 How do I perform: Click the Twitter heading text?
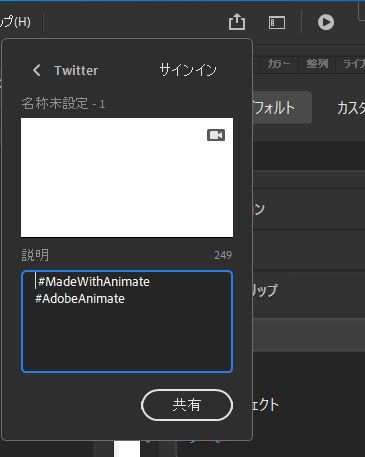76,70
